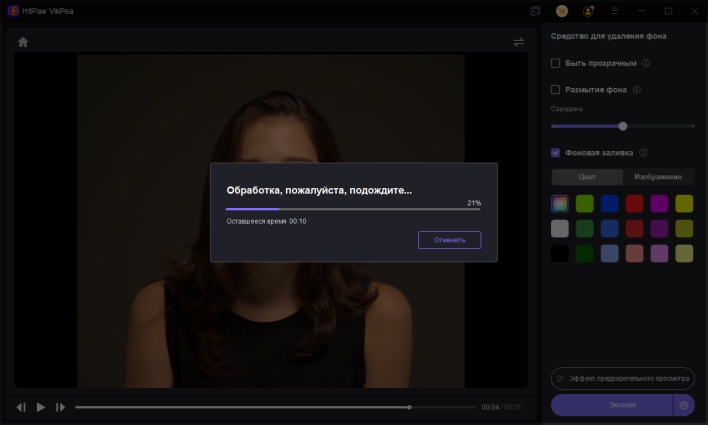Select the black color swatch
Viewport: 708px width, 425px height.
click(560, 253)
